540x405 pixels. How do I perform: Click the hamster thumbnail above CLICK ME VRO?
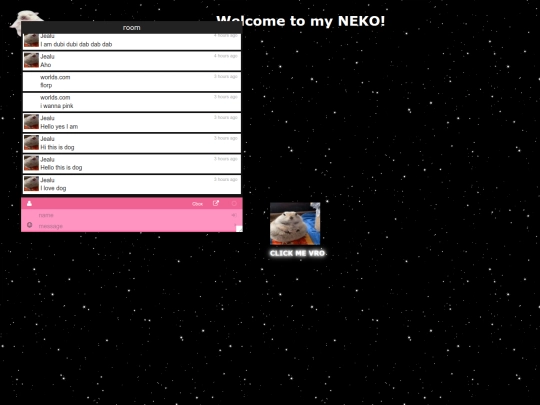(295, 224)
